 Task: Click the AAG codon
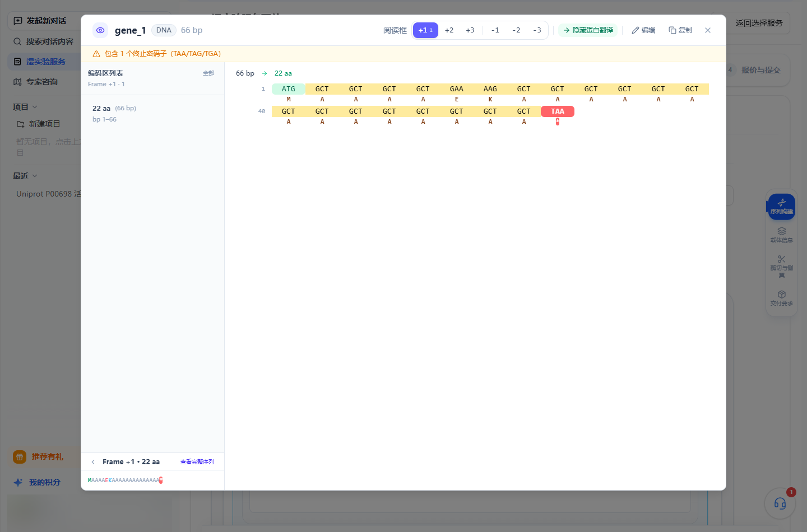pyautogui.click(x=490, y=89)
